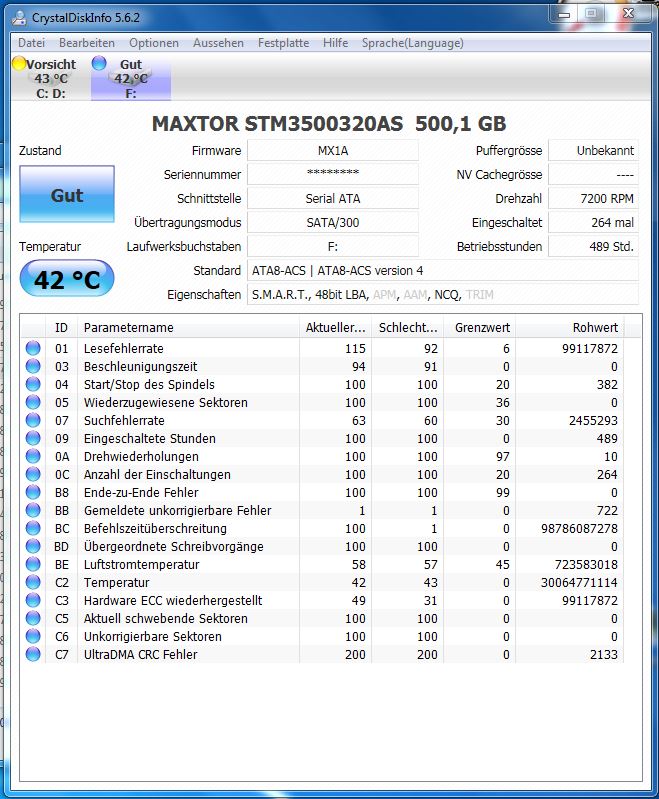Image resolution: width=659 pixels, height=799 pixels.
Task: Open the Datei menu
Action: pos(31,43)
